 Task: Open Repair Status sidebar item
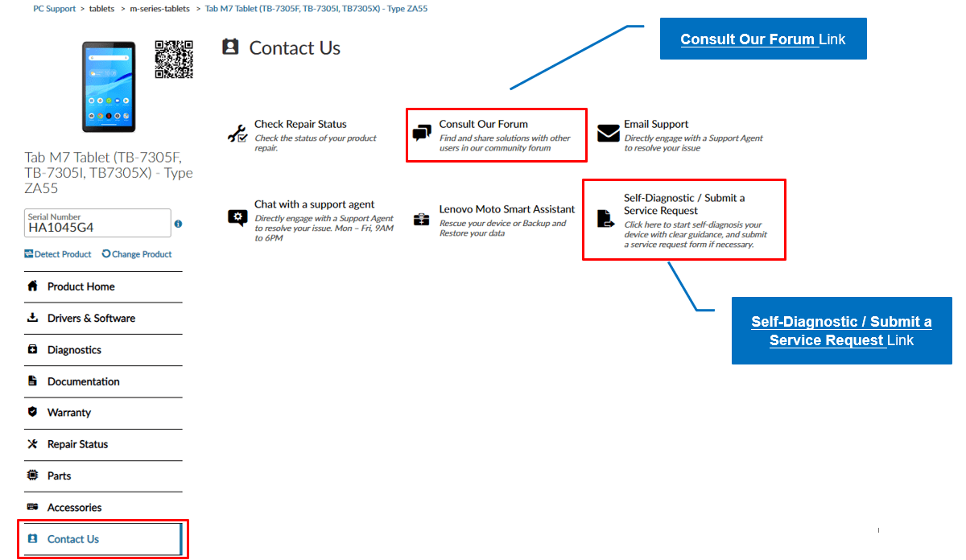pyautogui.click(x=103, y=444)
